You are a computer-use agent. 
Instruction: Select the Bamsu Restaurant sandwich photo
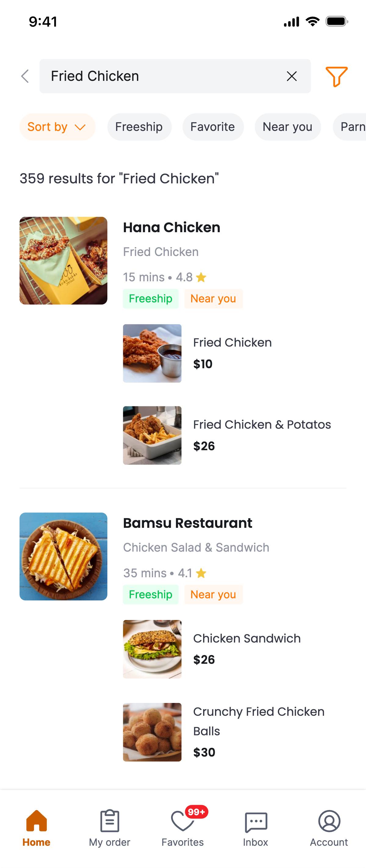63,556
